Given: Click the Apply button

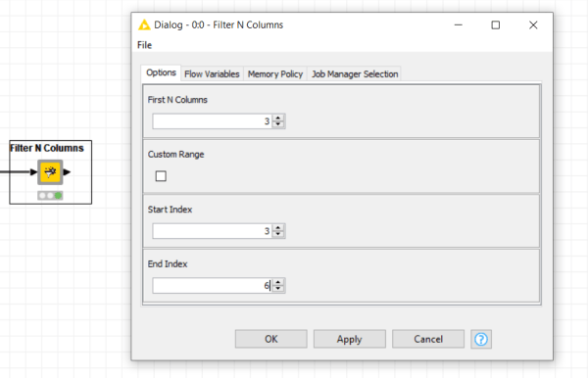Looking at the screenshot, I should [350, 339].
